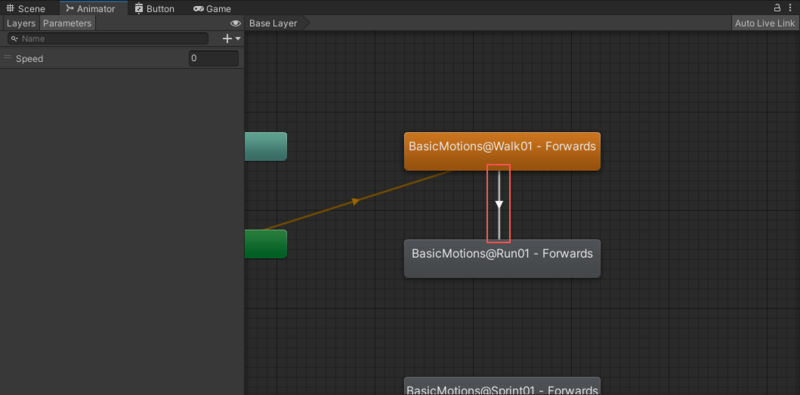This screenshot has height=395, width=800.
Task: Select the BasicMotions@Walk01 - Forwards state
Action: [x=502, y=151]
